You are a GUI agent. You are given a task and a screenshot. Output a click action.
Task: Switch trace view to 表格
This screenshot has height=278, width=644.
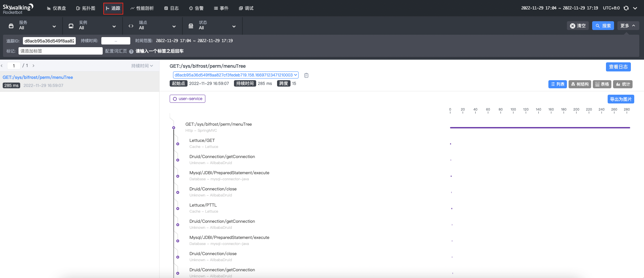pos(602,84)
